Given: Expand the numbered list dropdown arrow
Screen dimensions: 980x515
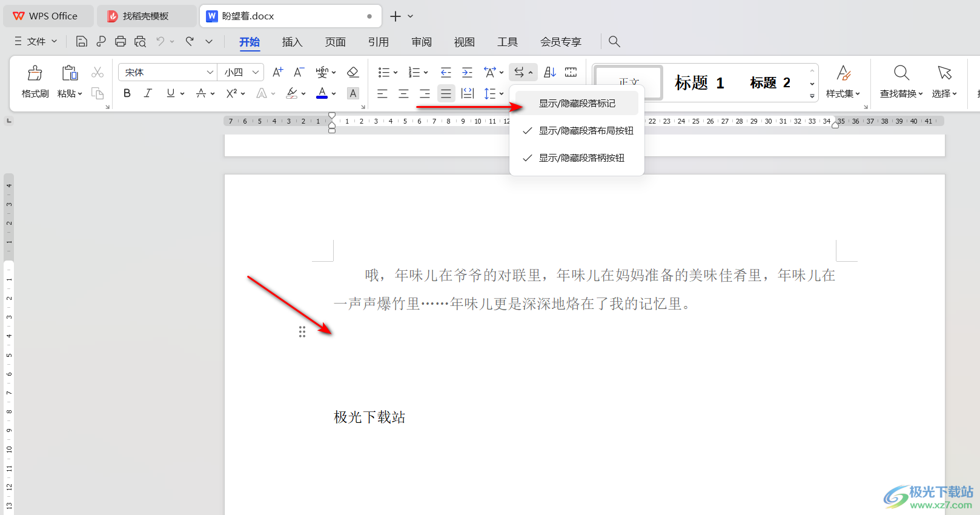Looking at the screenshot, I should click(x=426, y=73).
